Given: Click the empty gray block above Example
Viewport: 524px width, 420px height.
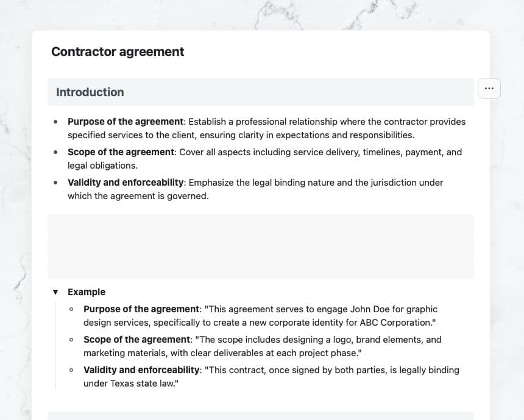Looking at the screenshot, I should click(260, 247).
